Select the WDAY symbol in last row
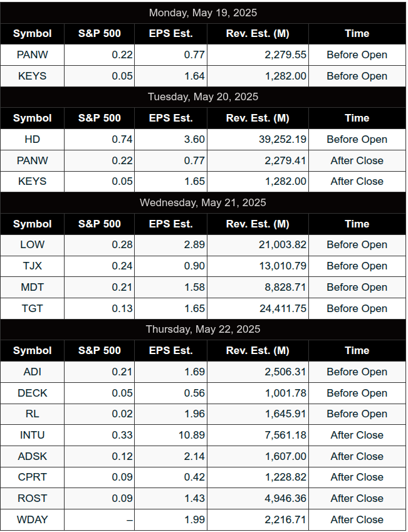408x532 pixels. tap(32, 519)
